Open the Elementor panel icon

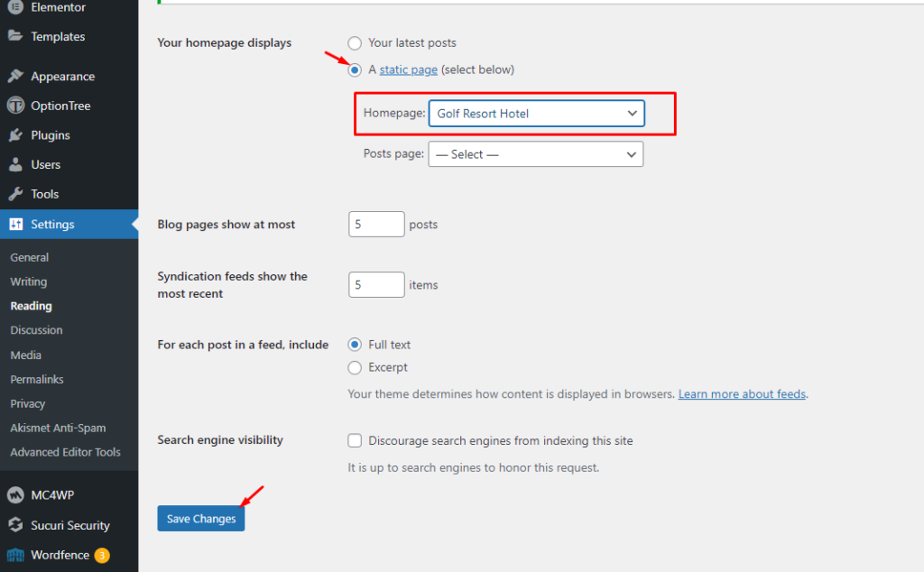point(18,7)
